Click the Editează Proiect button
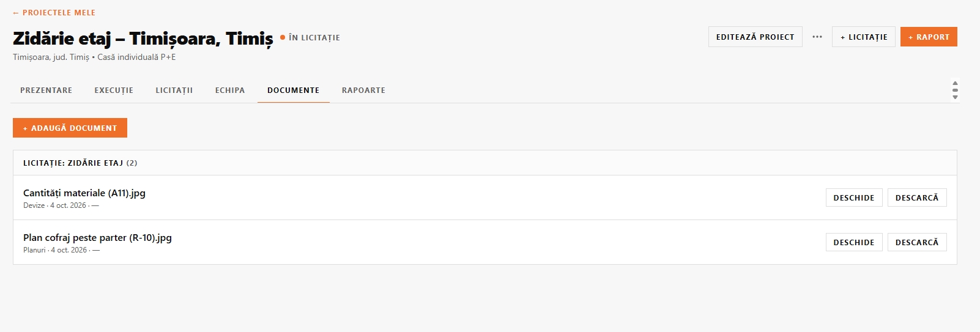 [755, 37]
